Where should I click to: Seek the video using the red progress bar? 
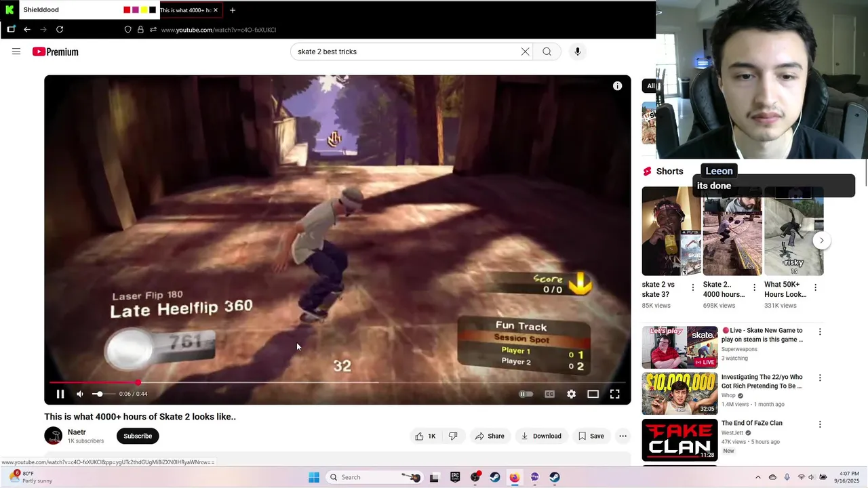(x=338, y=383)
